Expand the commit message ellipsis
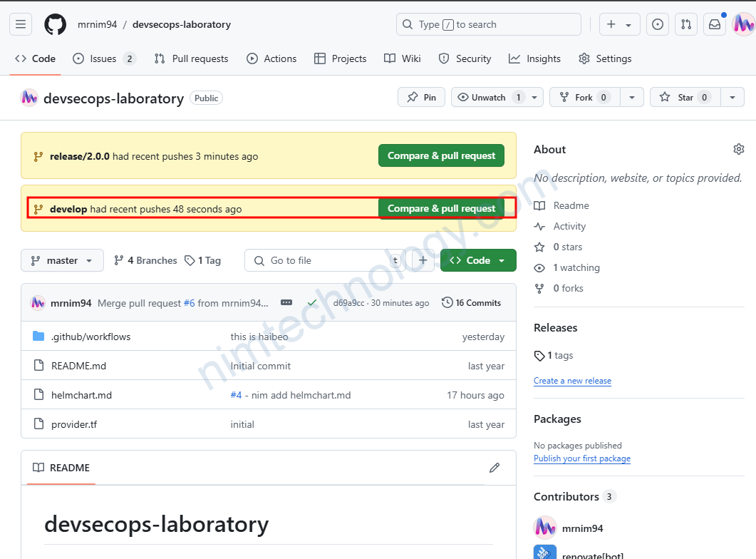The height and width of the screenshot is (559, 756). pos(286,303)
